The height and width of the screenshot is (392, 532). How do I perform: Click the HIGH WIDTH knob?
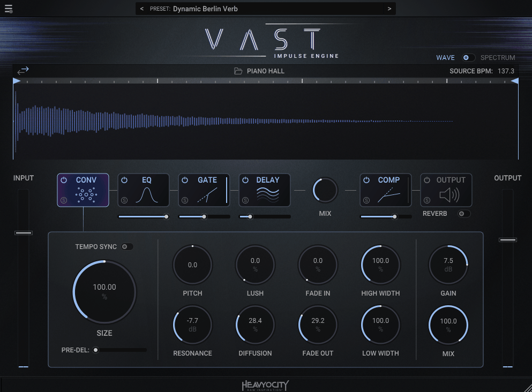tap(381, 265)
